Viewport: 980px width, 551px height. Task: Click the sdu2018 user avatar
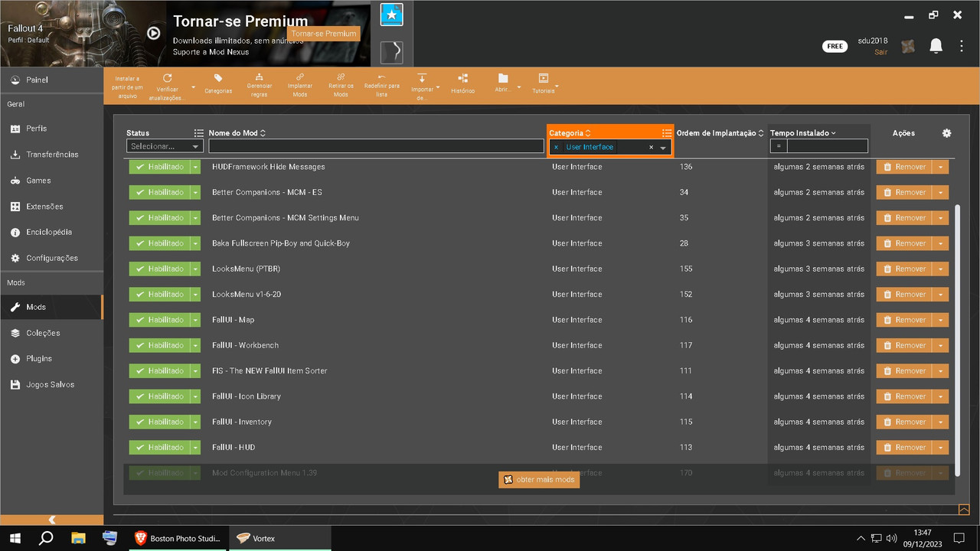(x=908, y=46)
